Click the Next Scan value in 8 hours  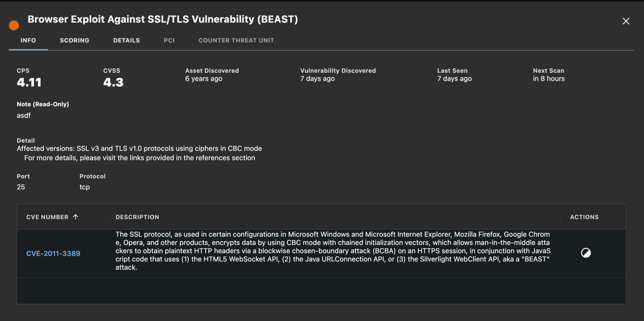(549, 78)
